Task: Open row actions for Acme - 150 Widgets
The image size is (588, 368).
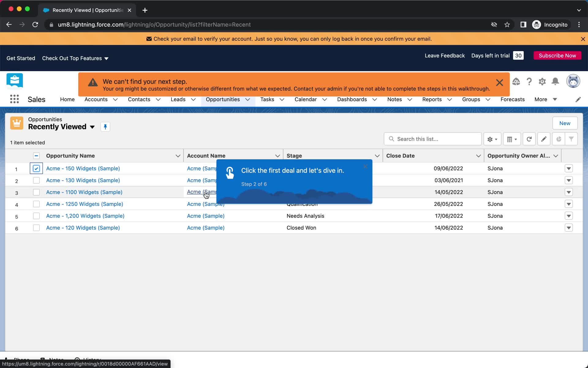Action: pyautogui.click(x=569, y=168)
